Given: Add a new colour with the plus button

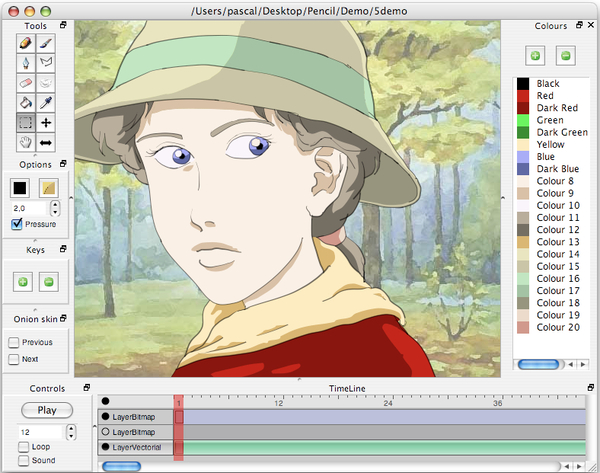Looking at the screenshot, I should (x=535, y=54).
